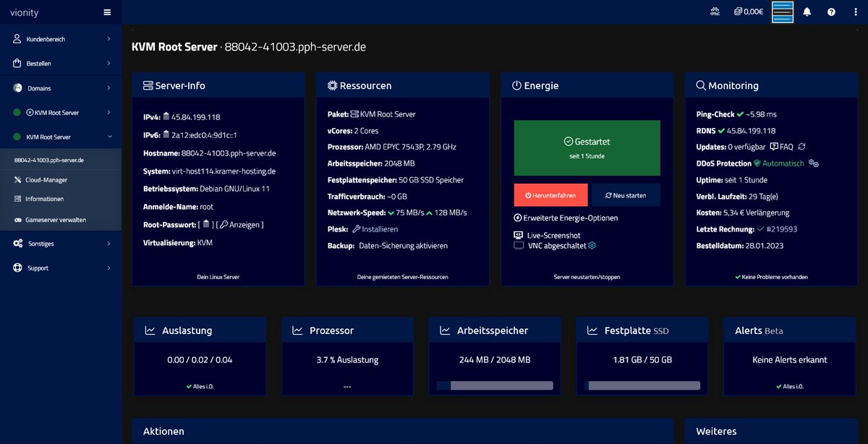Image resolution: width=868 pixels, height=444 pixels.
Task: Expand the Sonstiges chevron
Action: pyautogui.click(x=109, y=244)
